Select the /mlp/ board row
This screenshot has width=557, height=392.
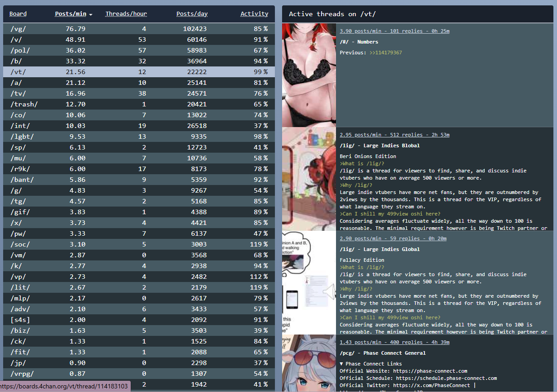(x=139, y=298)
